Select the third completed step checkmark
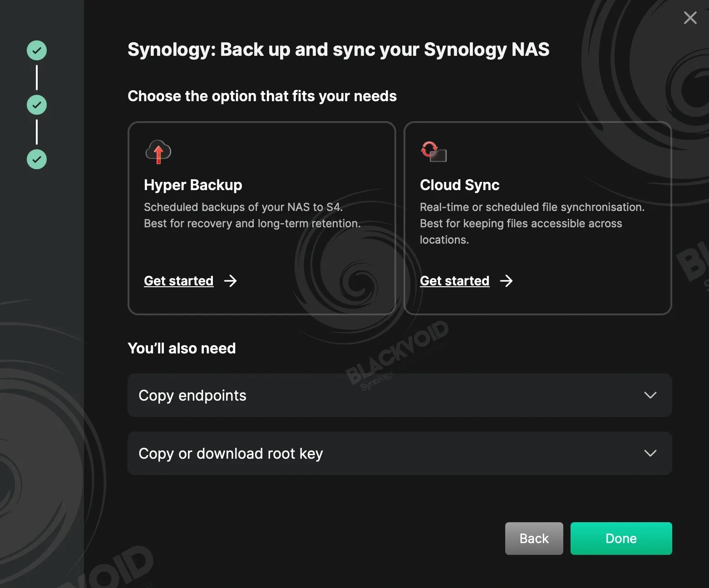The height and width of the screenshot is (588, 709). pos(37,159)
